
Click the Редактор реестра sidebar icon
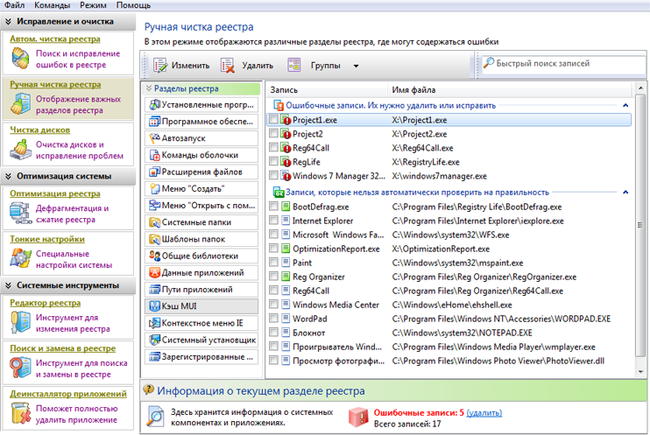point(20,322)
